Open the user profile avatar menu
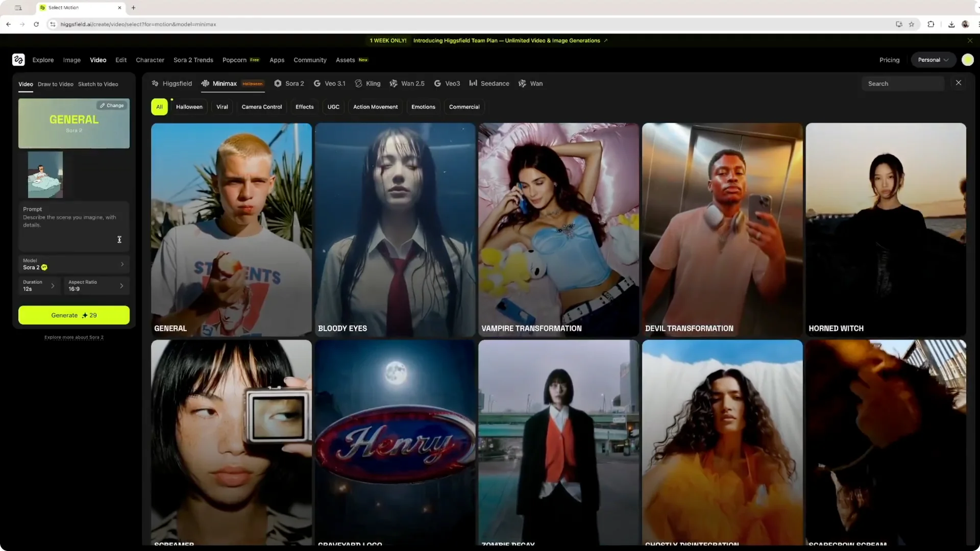Viewport: 980px width, 551px height. pyautogui.click(x=967, y=60)
